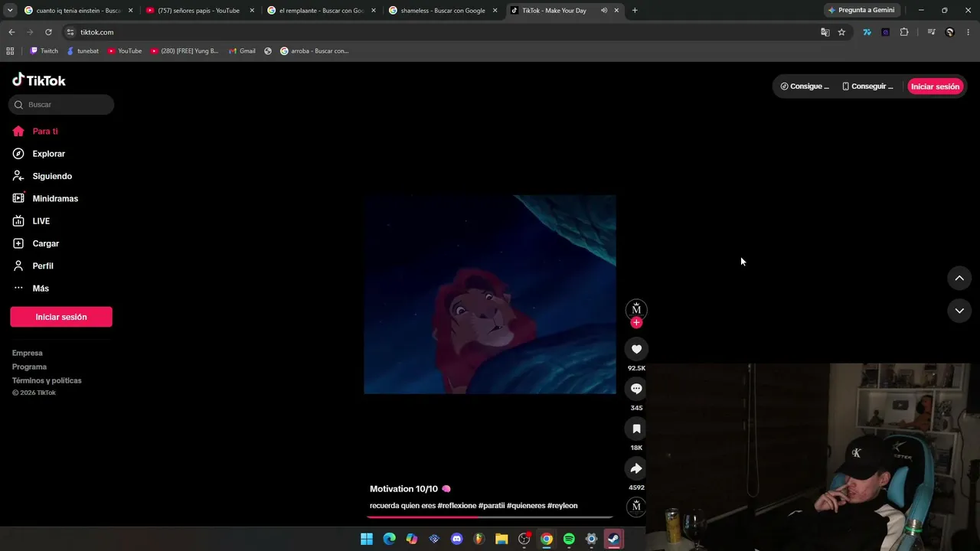Viewport: 980px width, 551px height.
Task: Open the Windows Start menu
Action: point(367,539)
